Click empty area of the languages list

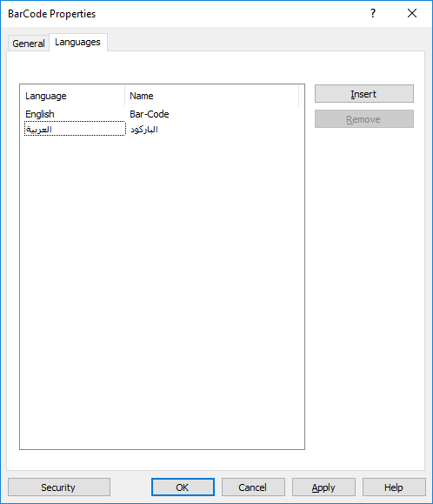click(162, 289)
